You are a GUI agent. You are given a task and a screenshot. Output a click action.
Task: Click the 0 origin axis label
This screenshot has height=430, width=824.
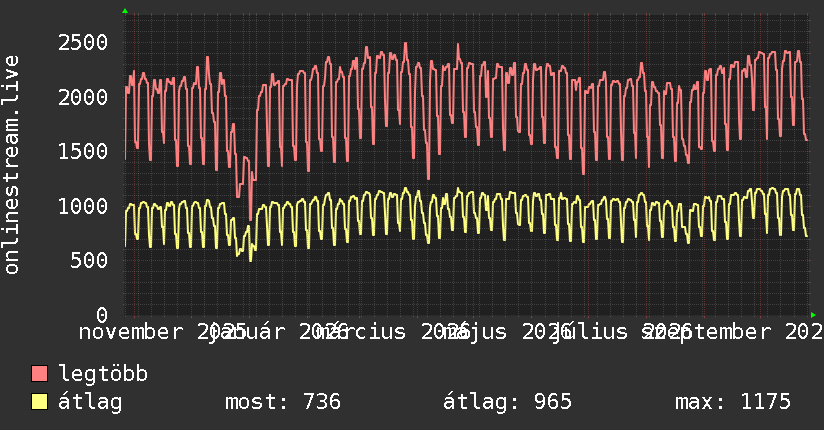click(102, 314)
